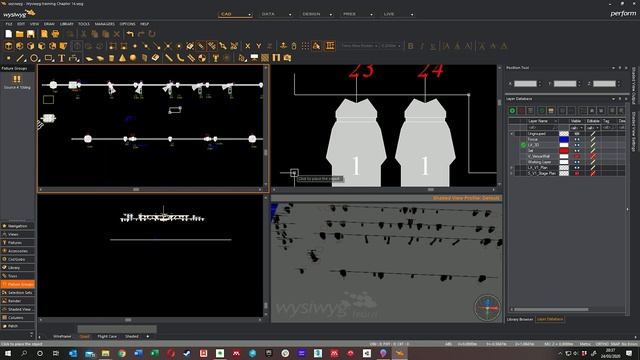The width and height of the screenshot is (640, 360).
Task: Click the red Set layer color swatch
Action: [564, 151]
